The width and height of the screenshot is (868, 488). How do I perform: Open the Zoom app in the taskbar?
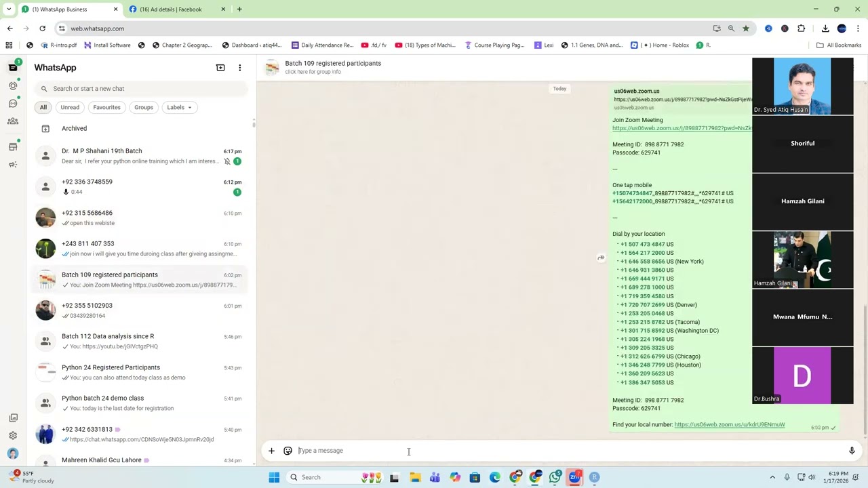(575, 477)
